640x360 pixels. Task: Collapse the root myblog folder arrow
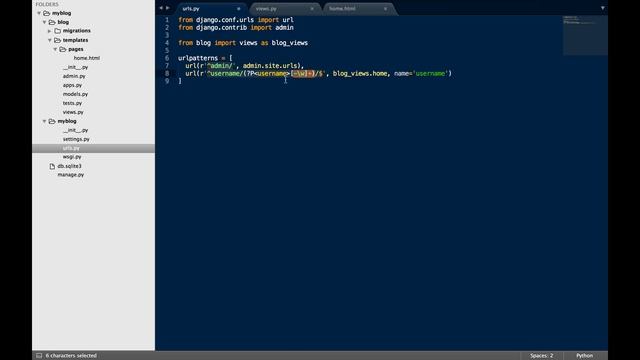[39, 13]
